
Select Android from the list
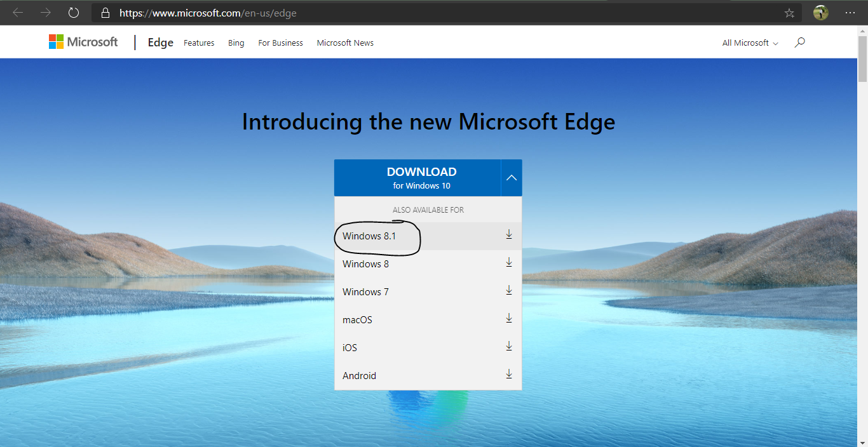click(x=428, y=376)
